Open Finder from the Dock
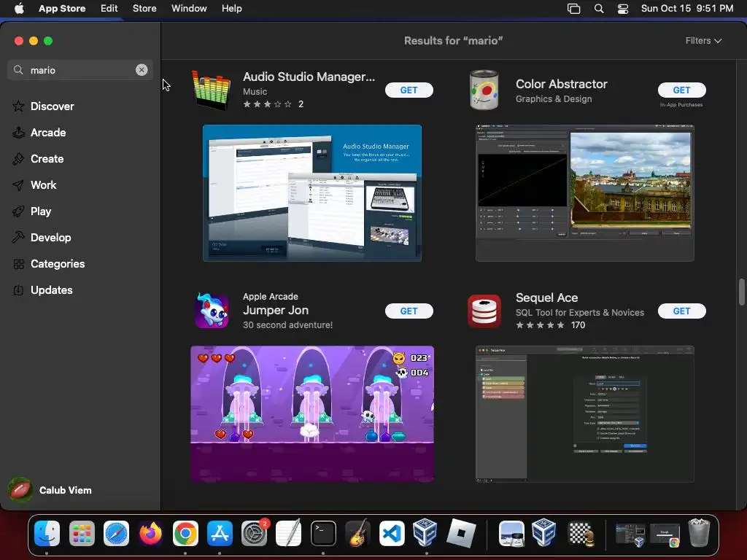Viewport: 747px width, 560px height. pyautogui.click(x=47, y=533)
